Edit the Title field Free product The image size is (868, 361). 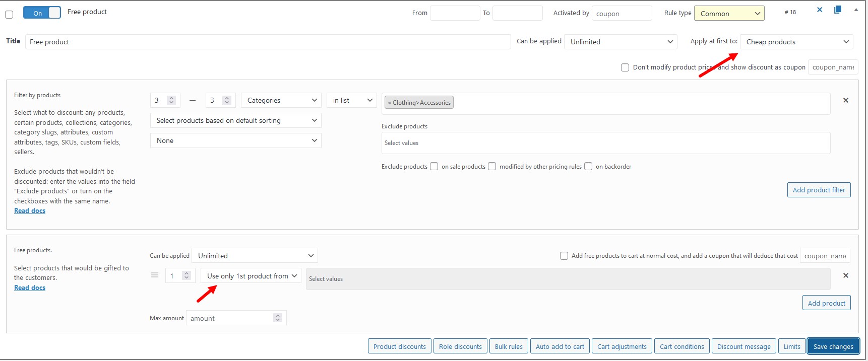point(268,42)
